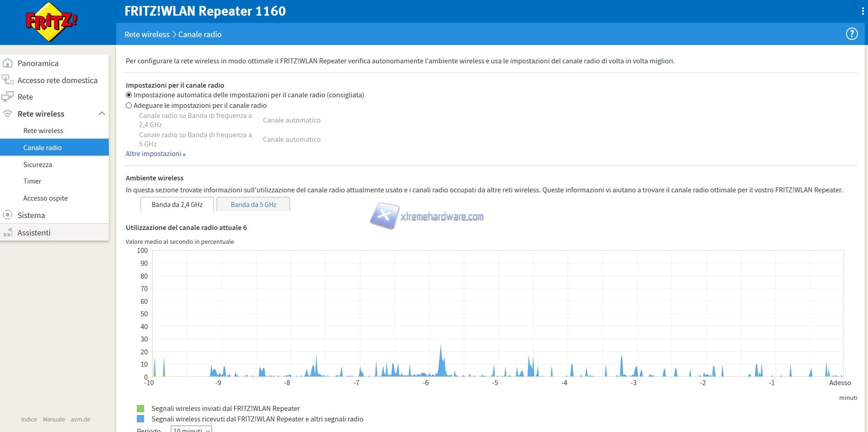
Task: Click the green legend color swatch
Action: click(x=140, y=409)
